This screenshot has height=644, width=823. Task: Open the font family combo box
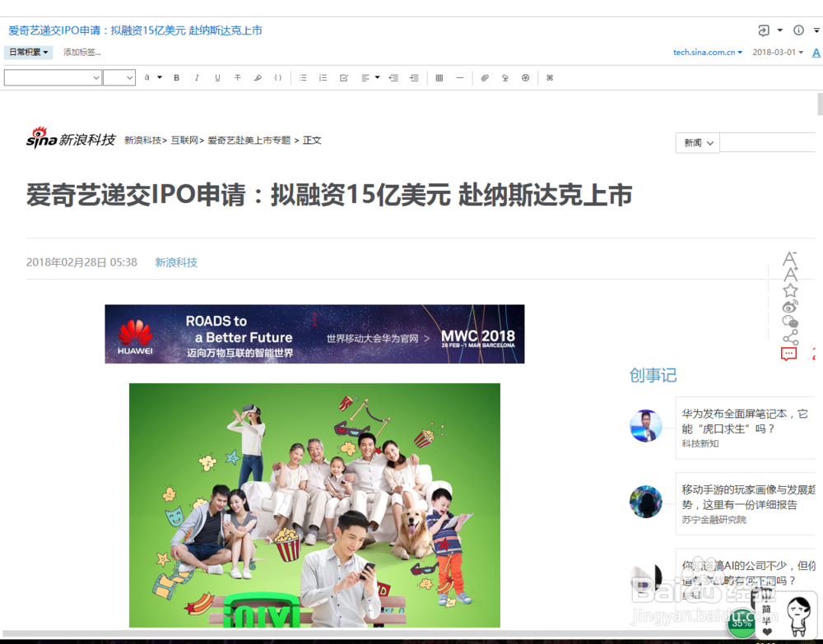coord(53,77)
